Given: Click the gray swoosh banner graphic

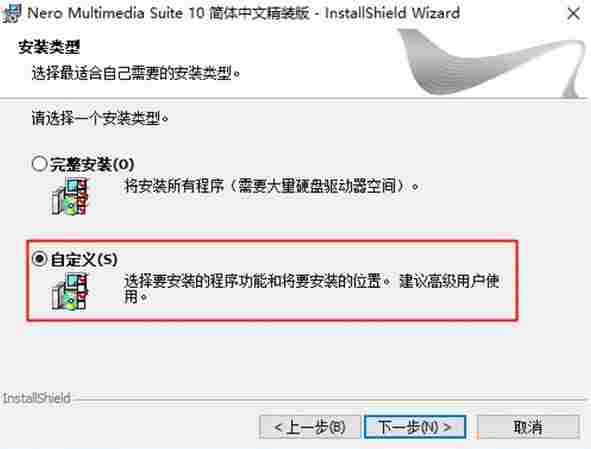Looking at the screenshot, I should click(490, 63).
